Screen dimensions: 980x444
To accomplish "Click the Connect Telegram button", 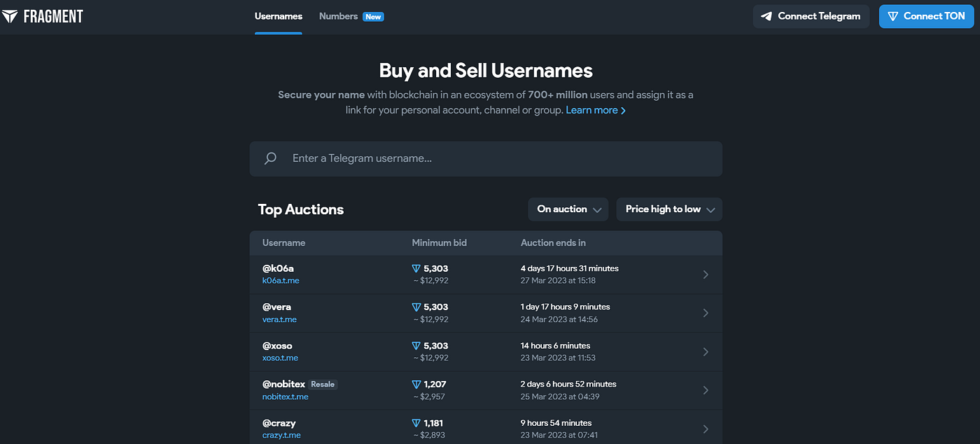I will point(811,16).
